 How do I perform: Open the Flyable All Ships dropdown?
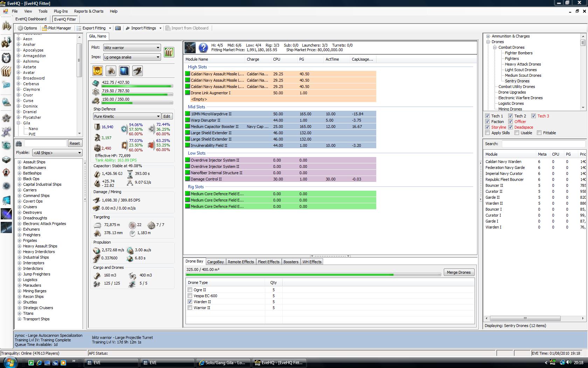pos(57,153)
